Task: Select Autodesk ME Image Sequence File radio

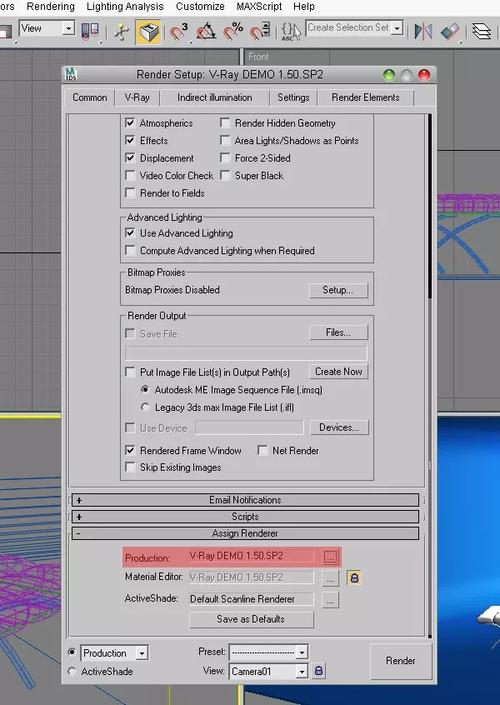Action: point(145,390)
